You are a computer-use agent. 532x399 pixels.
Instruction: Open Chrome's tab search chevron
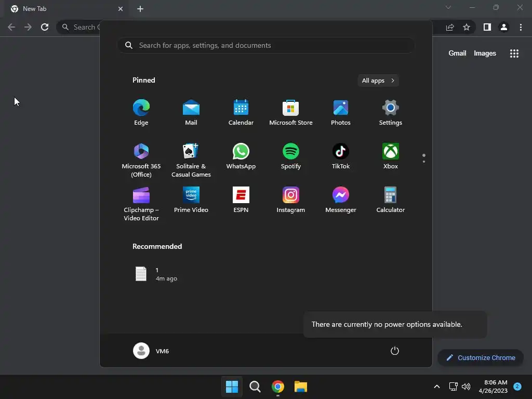click(448, 7)
